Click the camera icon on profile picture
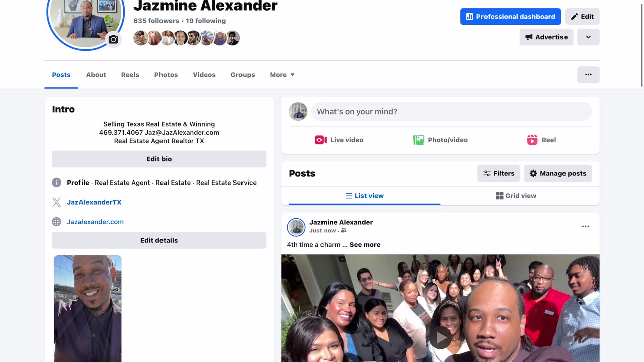Screen dimensions: 644x362 pos(113,39)
